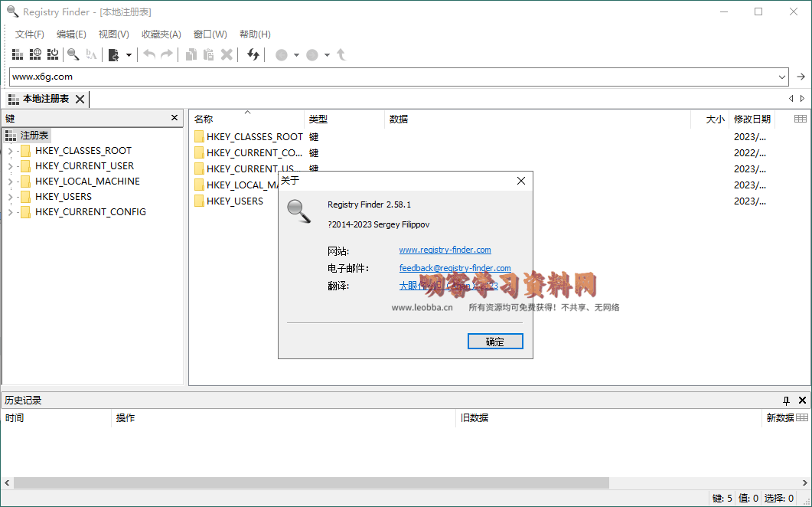
Task: Click the Replace toolbar icon
Action: [92, 54]
